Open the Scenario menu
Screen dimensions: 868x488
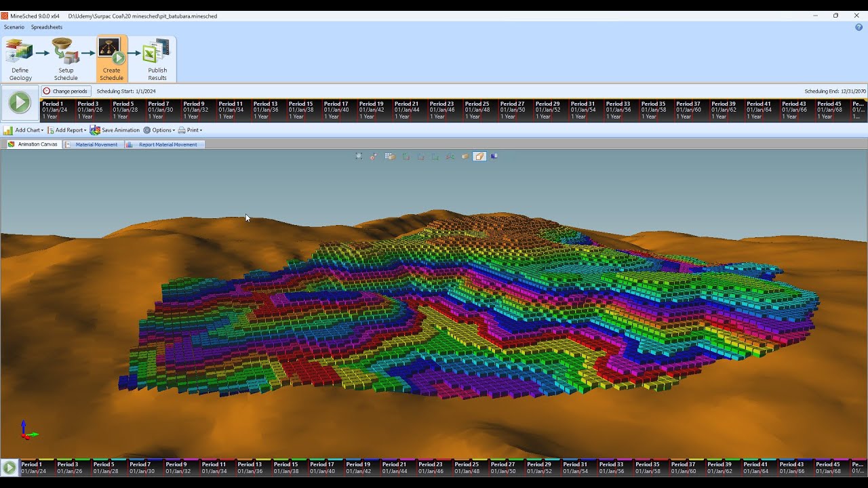14,27
